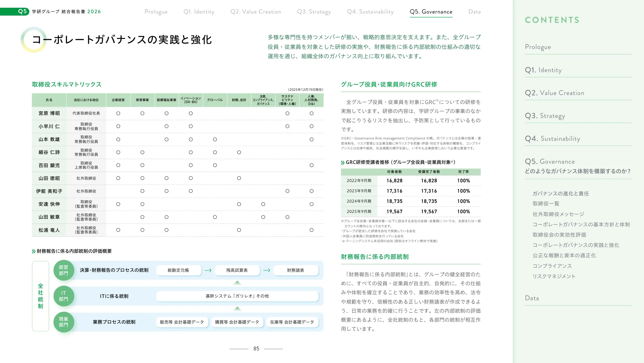Click the 残高試算表 box
The height and width of the screenshot is (363, 644).
(x=237, y=270)
